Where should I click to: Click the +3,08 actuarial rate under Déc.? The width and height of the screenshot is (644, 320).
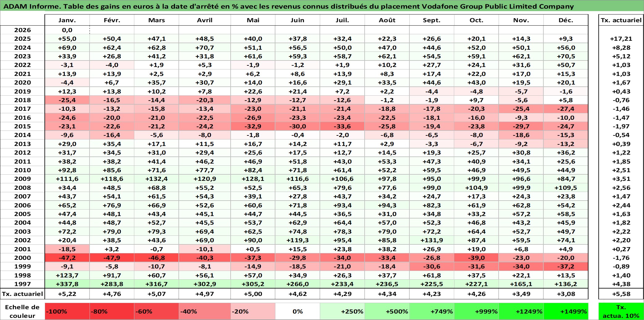click(566, 294)
